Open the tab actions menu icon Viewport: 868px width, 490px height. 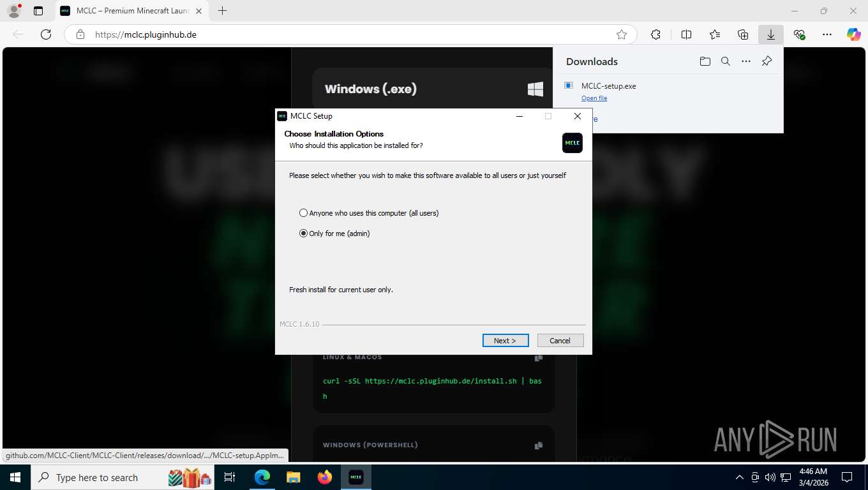pyautogui.click(x=38, y=11)
